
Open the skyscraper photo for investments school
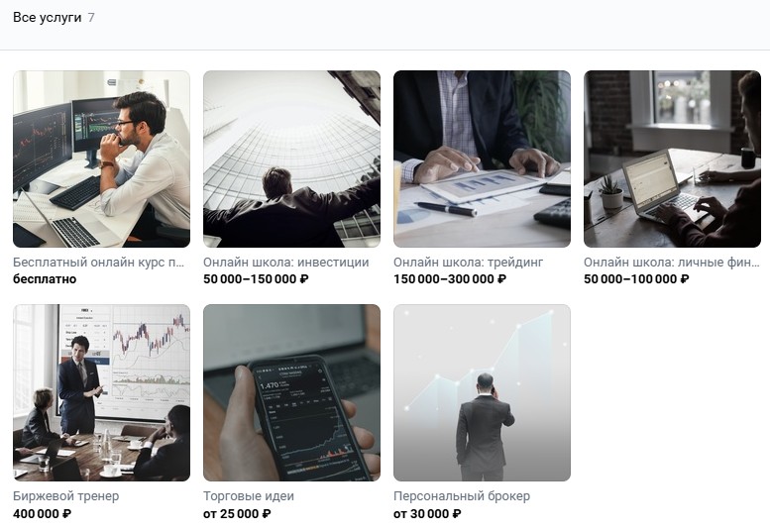[x=291, y=160]
